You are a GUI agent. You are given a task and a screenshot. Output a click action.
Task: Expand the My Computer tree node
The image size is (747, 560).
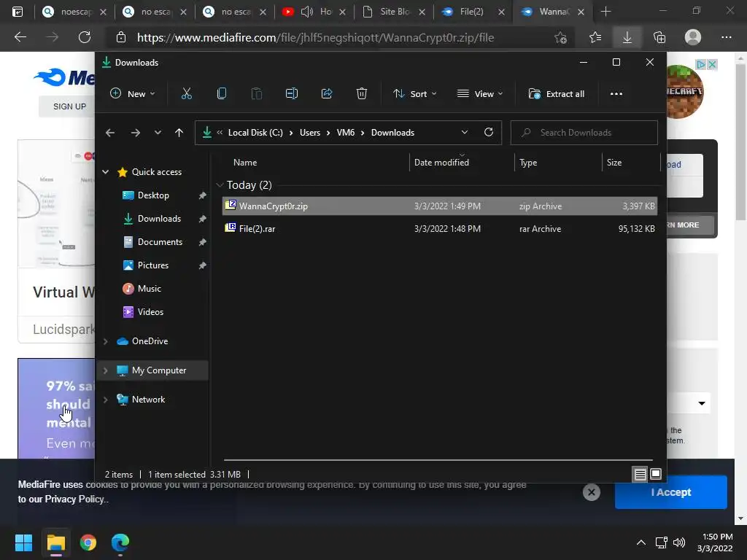[x=105, y=370]
